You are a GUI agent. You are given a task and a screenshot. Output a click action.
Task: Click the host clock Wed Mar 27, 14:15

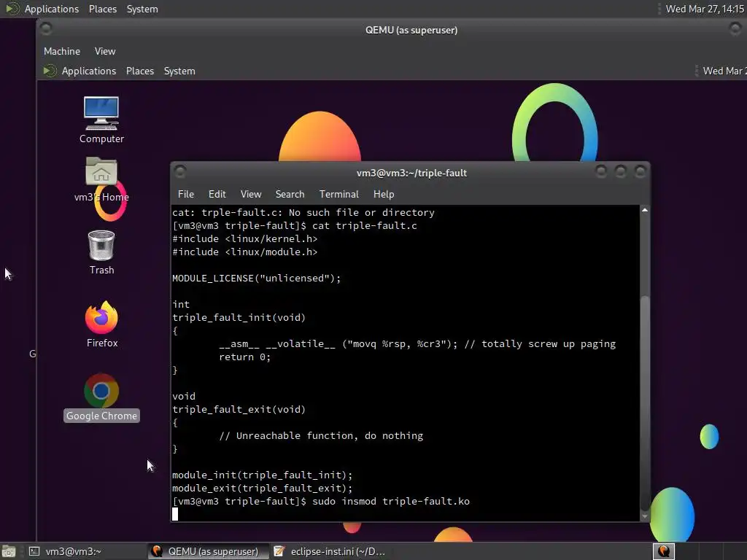pos(705,9)
